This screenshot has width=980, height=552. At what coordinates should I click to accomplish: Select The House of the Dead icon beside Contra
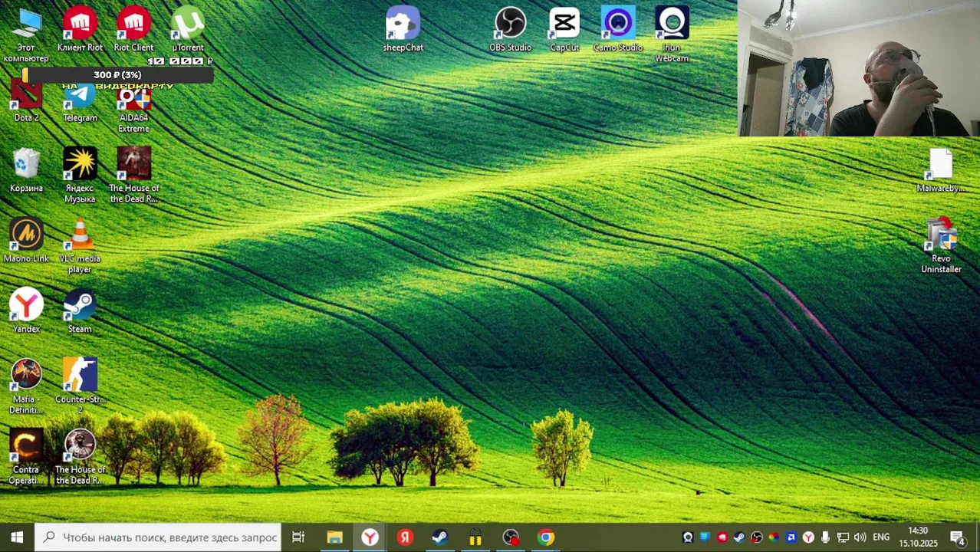point(80,458)
